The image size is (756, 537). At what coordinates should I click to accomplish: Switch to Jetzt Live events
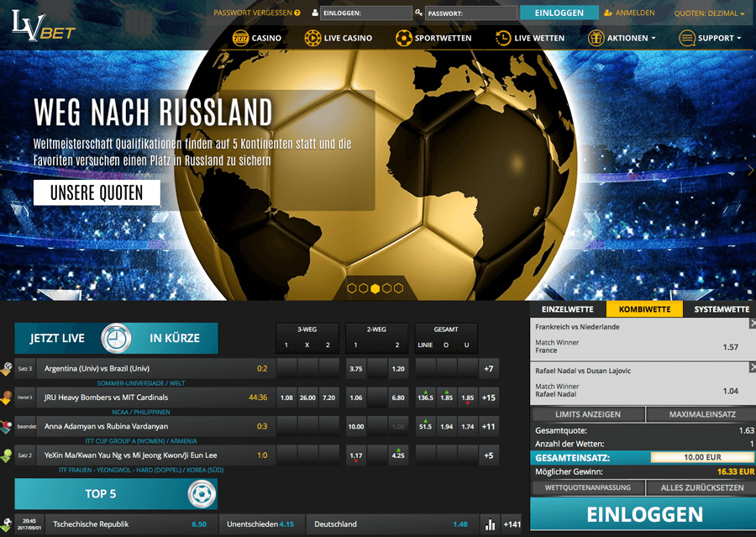[57, 338]
